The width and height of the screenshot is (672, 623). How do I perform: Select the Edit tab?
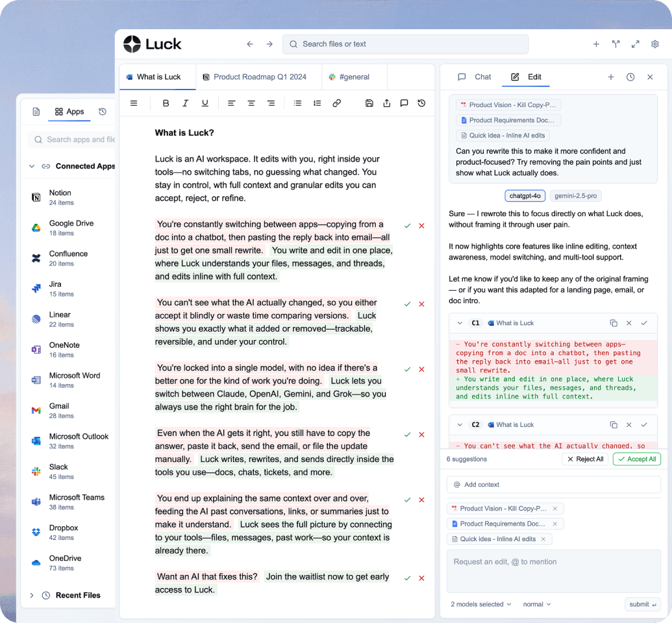click(526, 77)
